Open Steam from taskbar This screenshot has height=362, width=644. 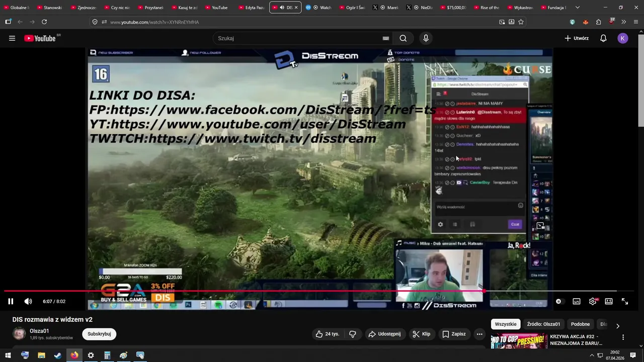(x=58, y=355)
